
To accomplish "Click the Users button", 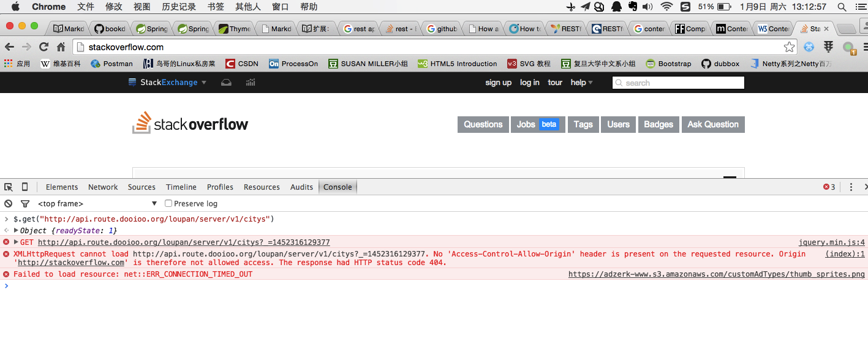I will coord(618,124).
